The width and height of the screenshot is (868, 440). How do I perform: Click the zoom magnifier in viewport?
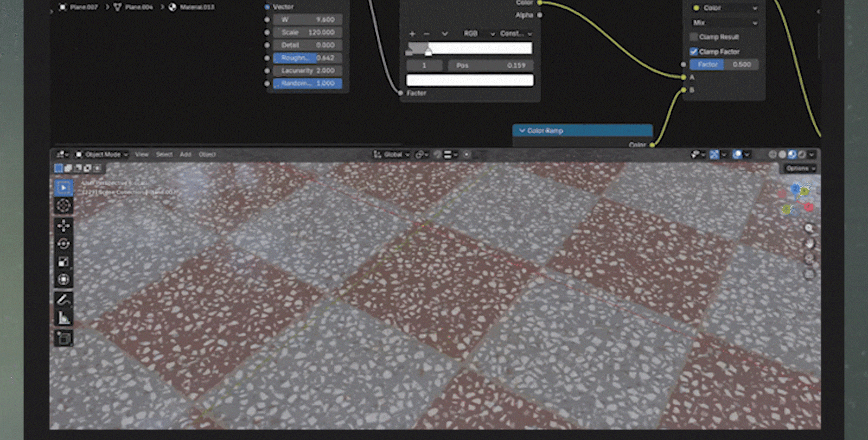(809, 228)
